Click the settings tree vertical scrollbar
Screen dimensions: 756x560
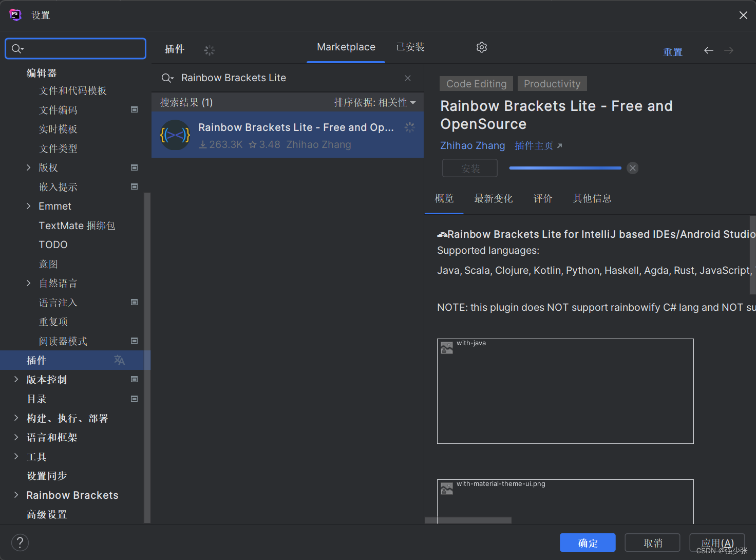pyautogui.click(x=147, y=357)
